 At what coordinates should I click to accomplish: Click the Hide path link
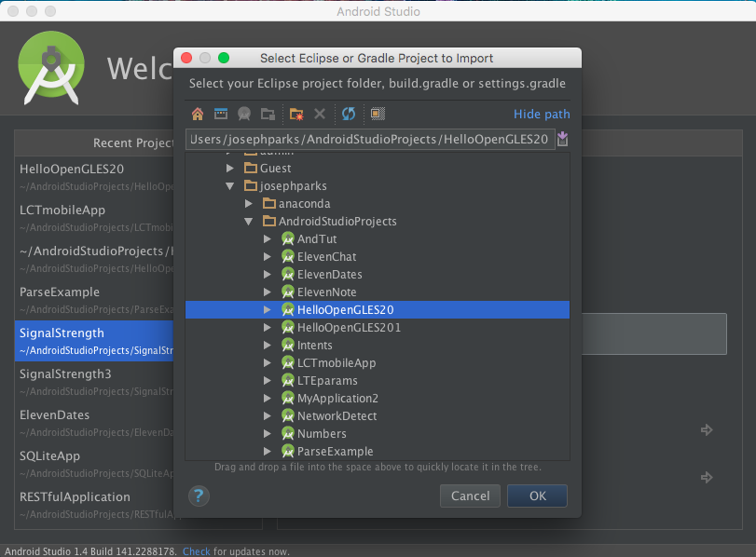[542, 115]
